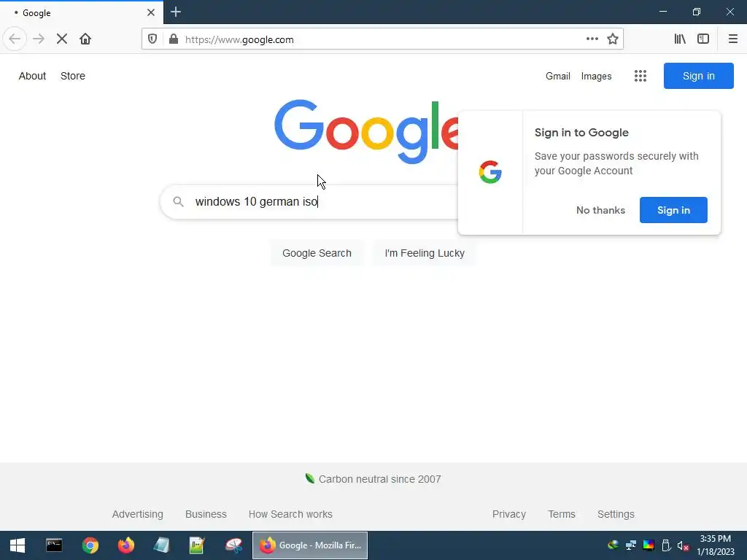Click the colorful display tray icon
Viewport: 747px width, 560px height.
649,545
